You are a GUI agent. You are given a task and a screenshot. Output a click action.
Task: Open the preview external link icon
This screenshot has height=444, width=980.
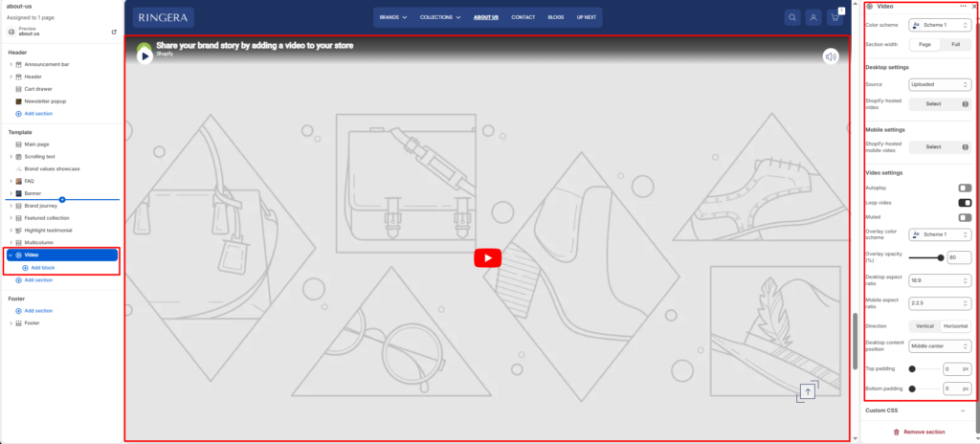(x=114, y=32)
